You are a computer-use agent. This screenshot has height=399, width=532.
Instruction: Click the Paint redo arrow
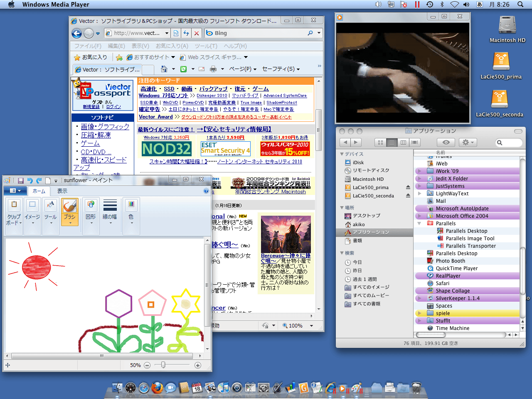[39, 180]
